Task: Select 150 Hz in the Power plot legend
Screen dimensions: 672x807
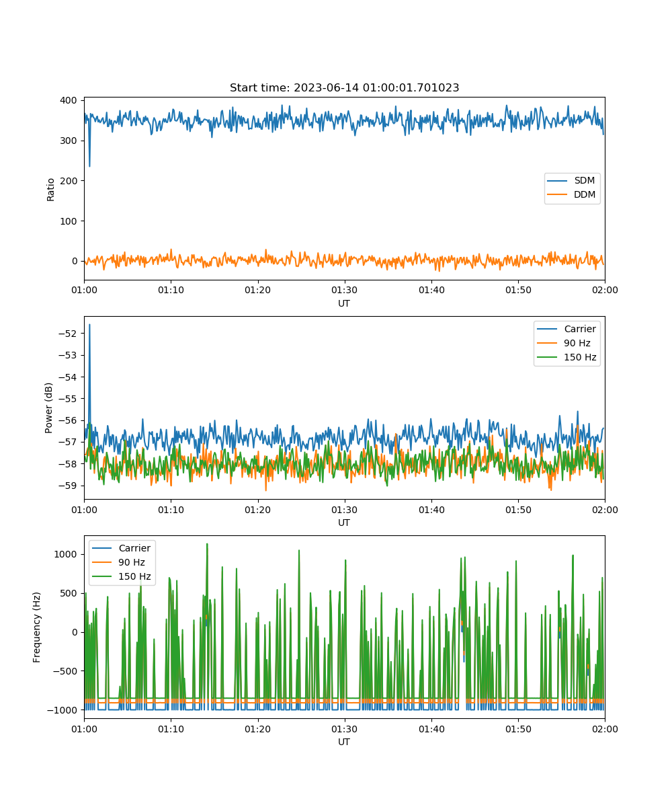Action: point(566,357)
